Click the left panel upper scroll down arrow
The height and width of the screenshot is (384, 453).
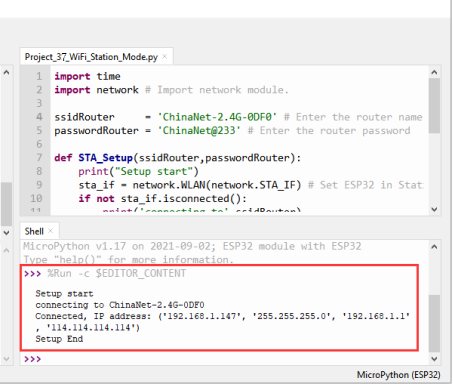click(6, 232)
